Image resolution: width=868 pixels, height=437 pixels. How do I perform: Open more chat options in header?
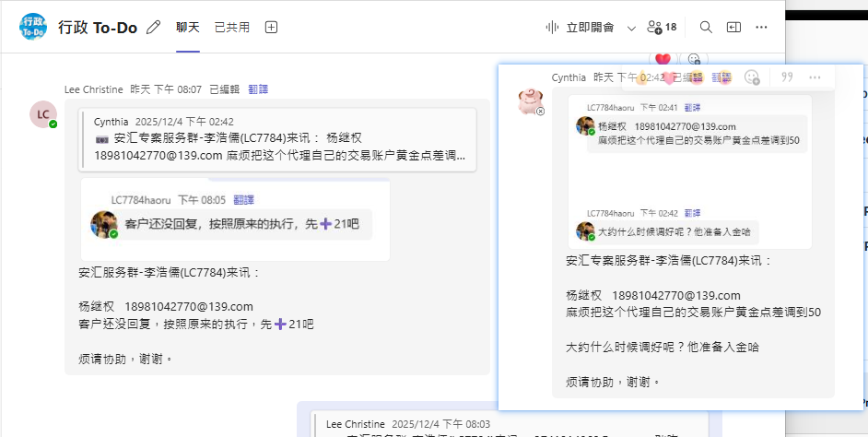(x=761, y=27)
